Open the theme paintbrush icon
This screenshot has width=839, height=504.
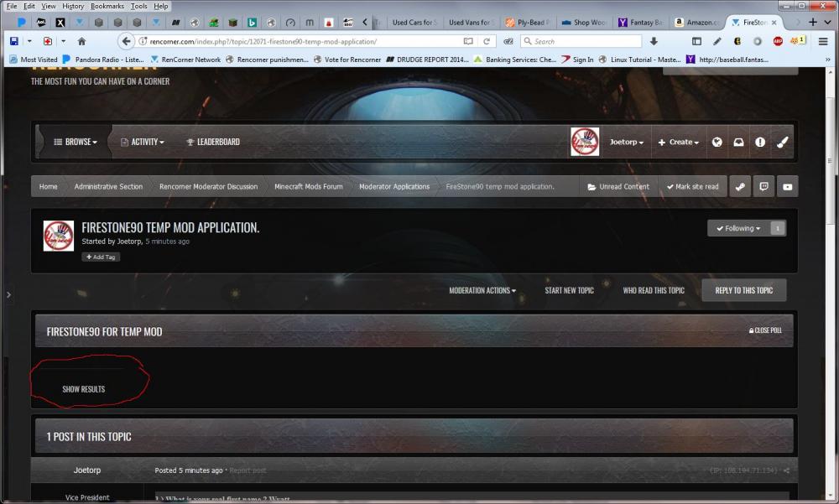coord(782,143)
